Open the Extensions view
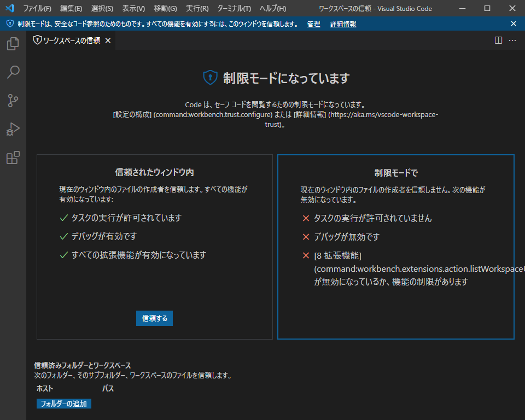The image size is (525, 420). pos(13,157)
